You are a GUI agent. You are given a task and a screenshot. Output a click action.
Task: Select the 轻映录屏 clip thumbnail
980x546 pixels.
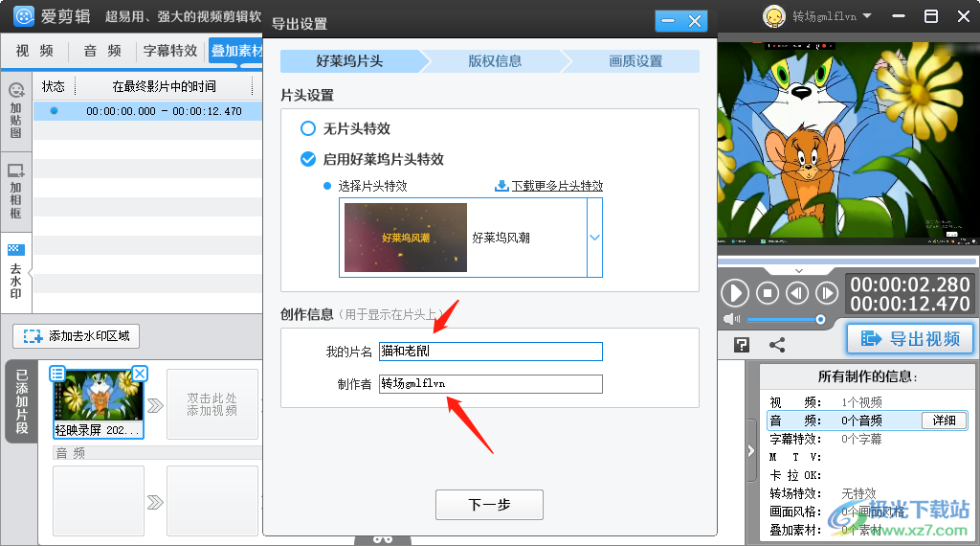(x=99, y=404)
